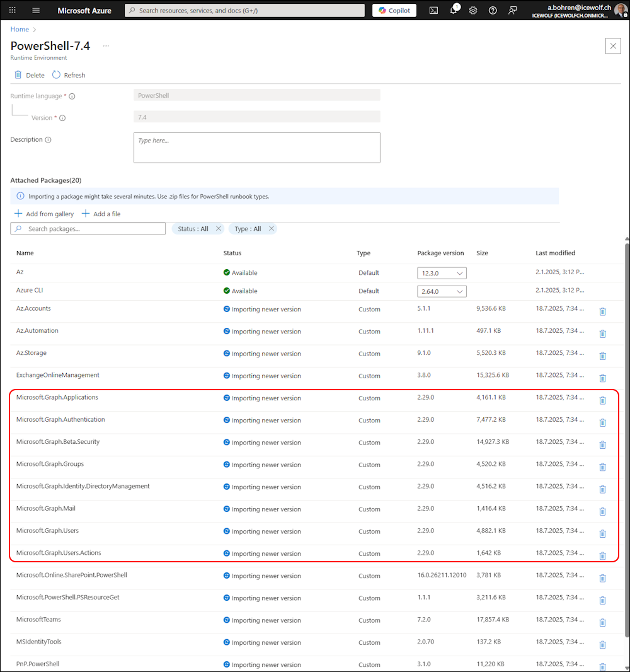Focus the global search resources box
The height and width of the screenshot is (672, 630).
tap(244, 10)
